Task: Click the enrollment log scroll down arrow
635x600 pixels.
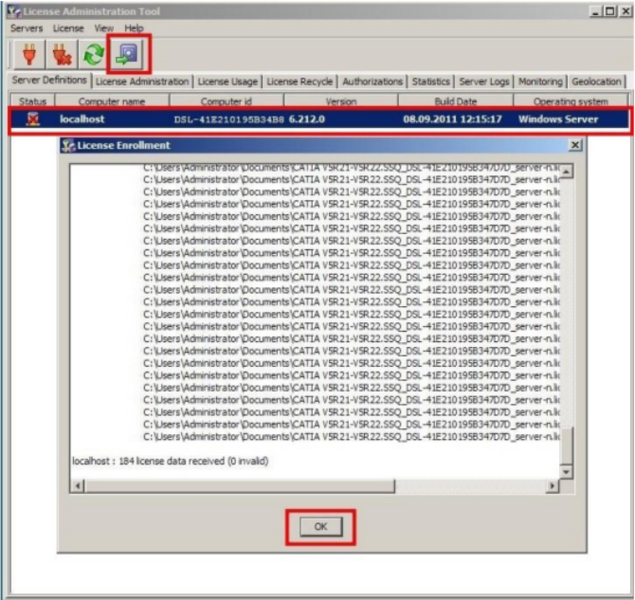Action: tap(566, 472)
